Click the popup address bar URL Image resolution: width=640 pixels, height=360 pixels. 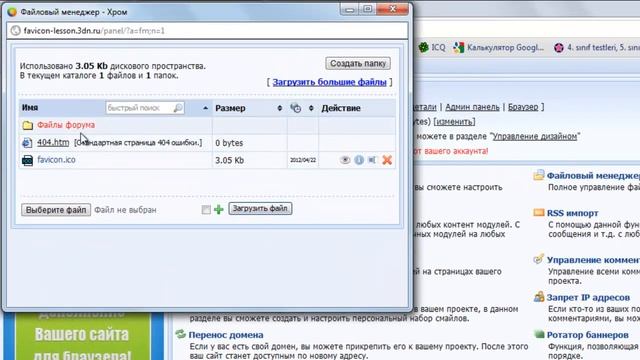click(x=94, y=31)
